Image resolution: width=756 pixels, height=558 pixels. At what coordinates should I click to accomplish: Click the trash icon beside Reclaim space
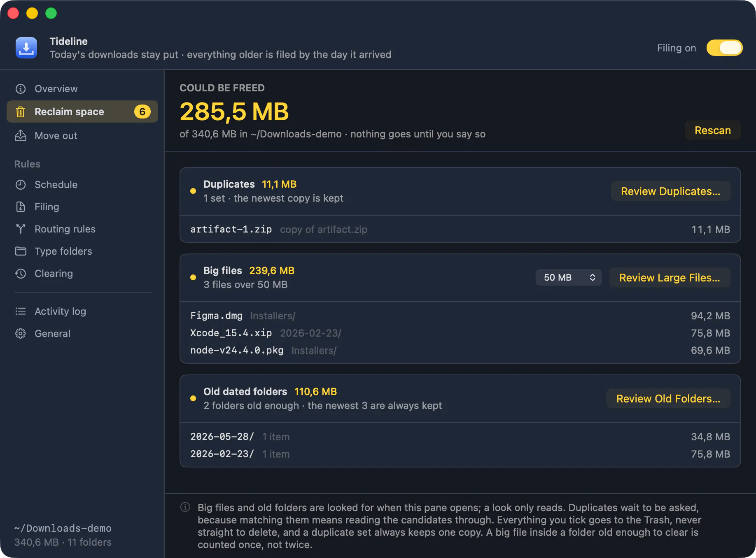point(21,112)
